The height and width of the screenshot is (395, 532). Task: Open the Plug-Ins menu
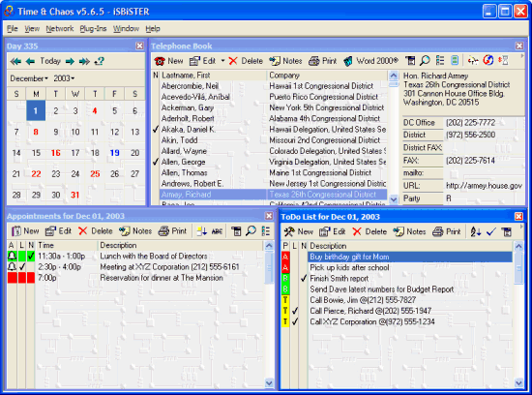(93, 29)
